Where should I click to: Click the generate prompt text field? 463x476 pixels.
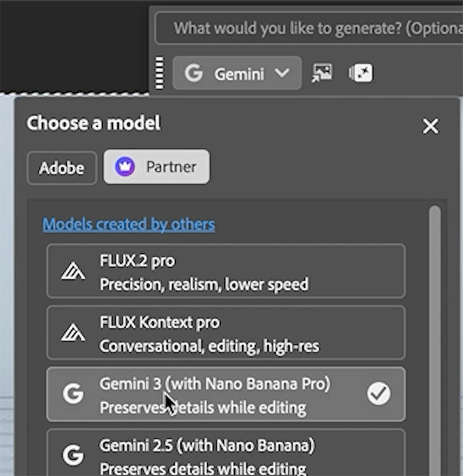(311, 29)
